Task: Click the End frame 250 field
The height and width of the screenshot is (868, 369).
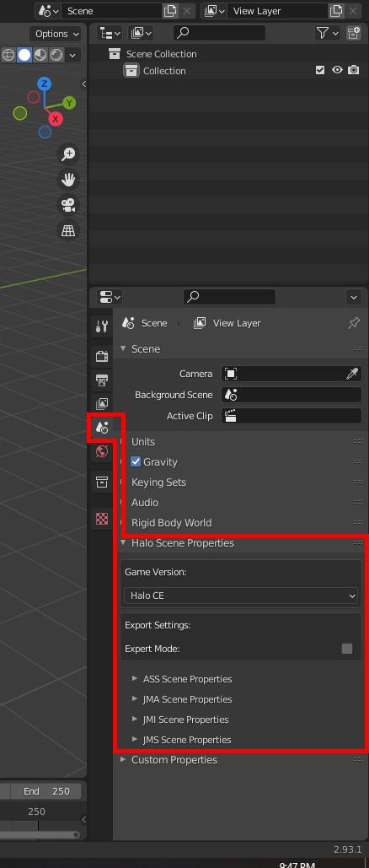Action: [x=46, y=791]
